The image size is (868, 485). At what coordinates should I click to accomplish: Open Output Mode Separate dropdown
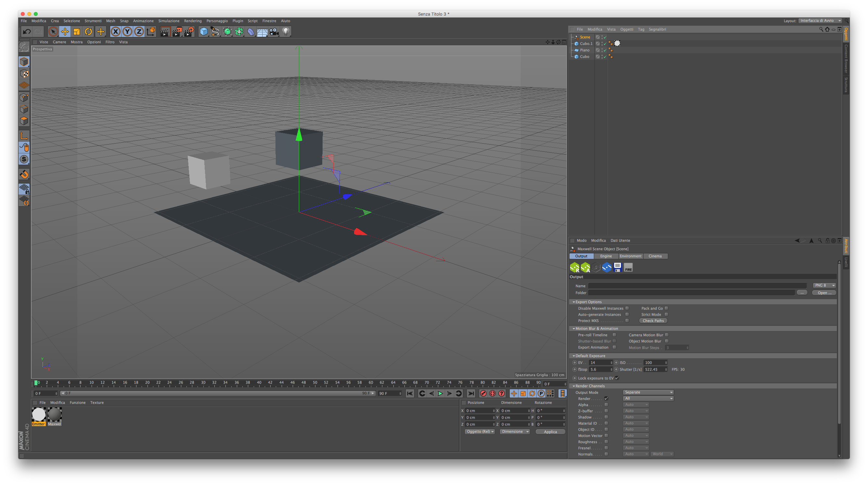pos(648,392)
